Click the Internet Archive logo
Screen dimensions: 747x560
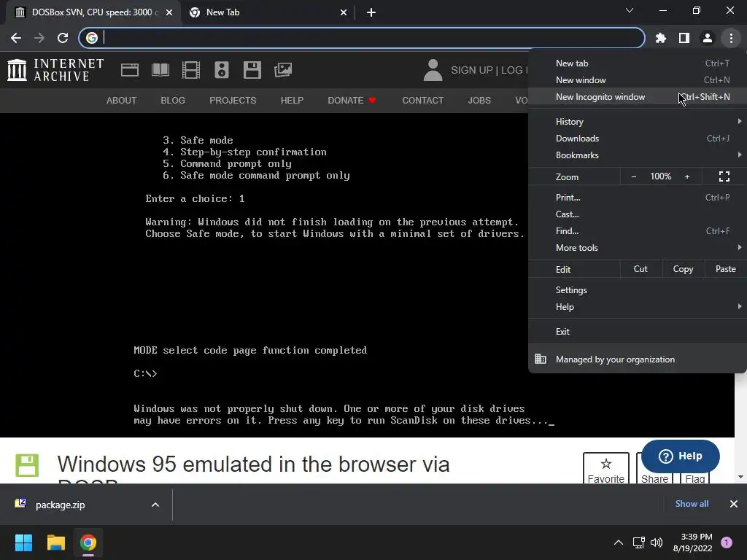(55, 70)
